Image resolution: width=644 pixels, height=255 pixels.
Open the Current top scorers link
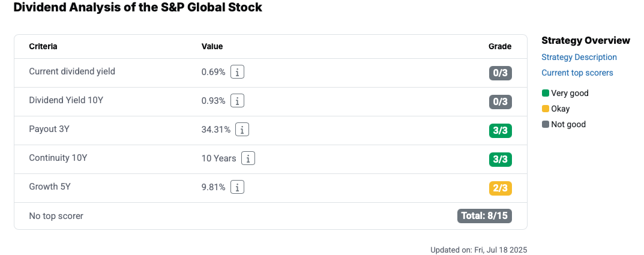(577, 73)
